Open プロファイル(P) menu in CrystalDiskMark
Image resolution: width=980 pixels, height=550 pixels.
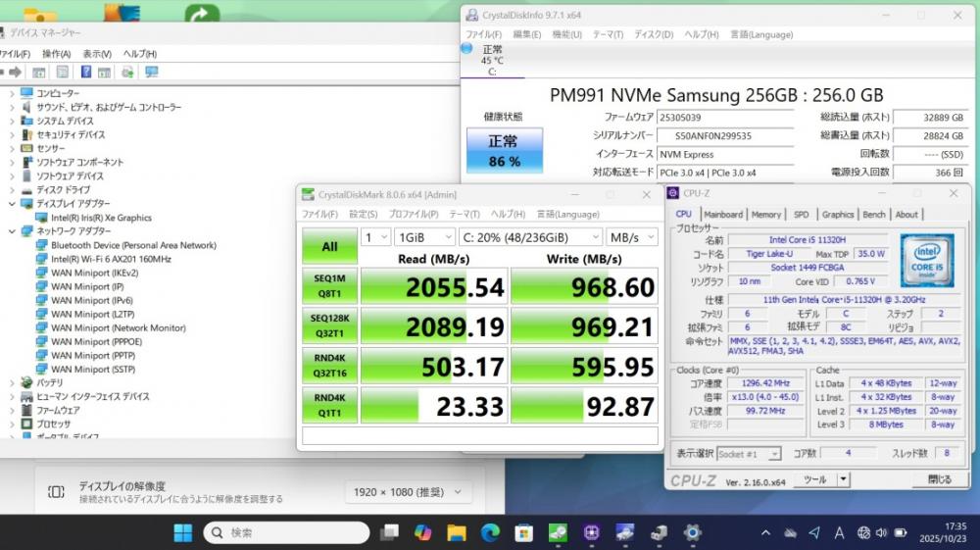(x=414, y=215)
